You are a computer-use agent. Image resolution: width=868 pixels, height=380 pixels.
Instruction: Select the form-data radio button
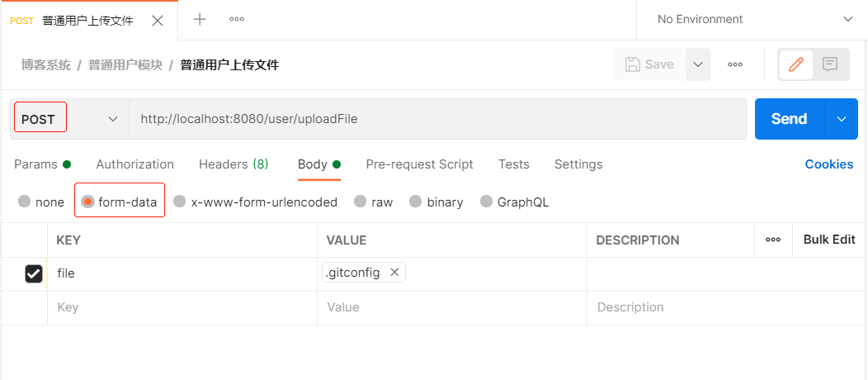[87, 202]
